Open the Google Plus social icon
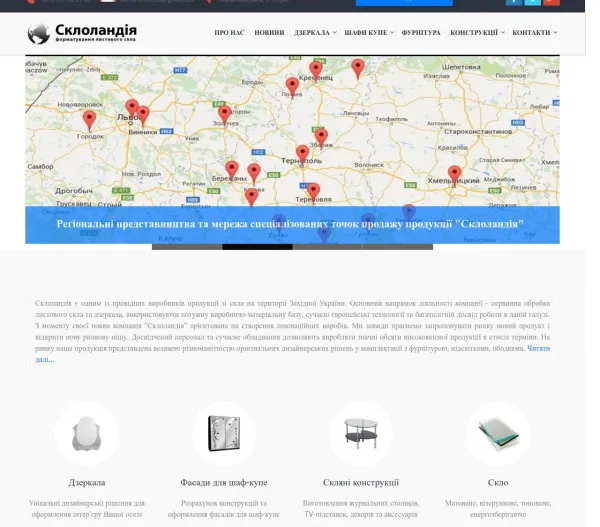The height and width of the screenshot is (527, 600). [551, 2]
